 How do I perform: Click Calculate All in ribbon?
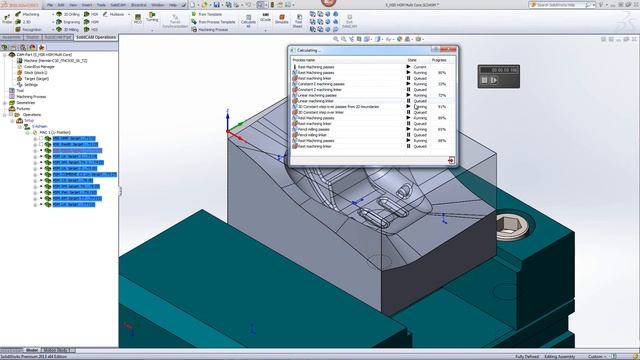point(248,21)
